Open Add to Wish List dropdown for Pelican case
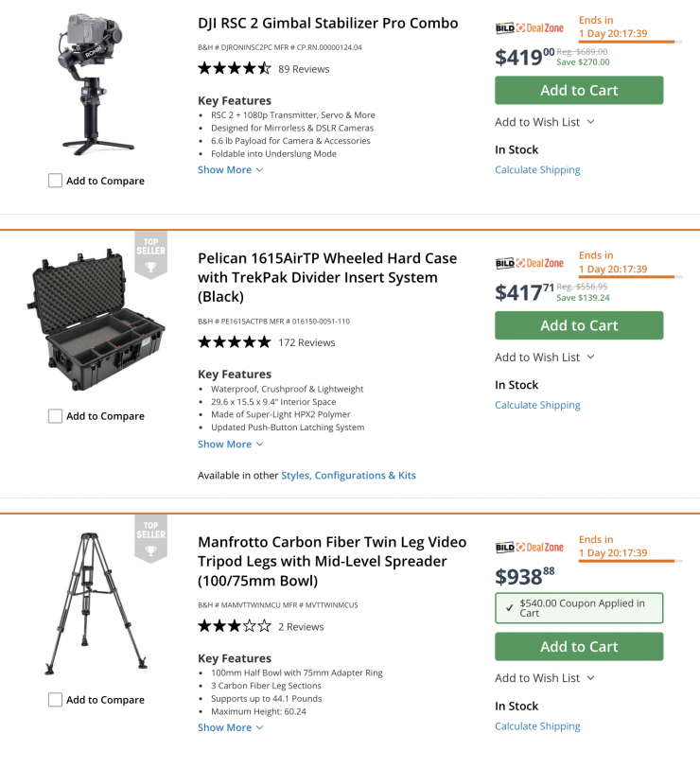700x768 pixels. coord(544,358)
